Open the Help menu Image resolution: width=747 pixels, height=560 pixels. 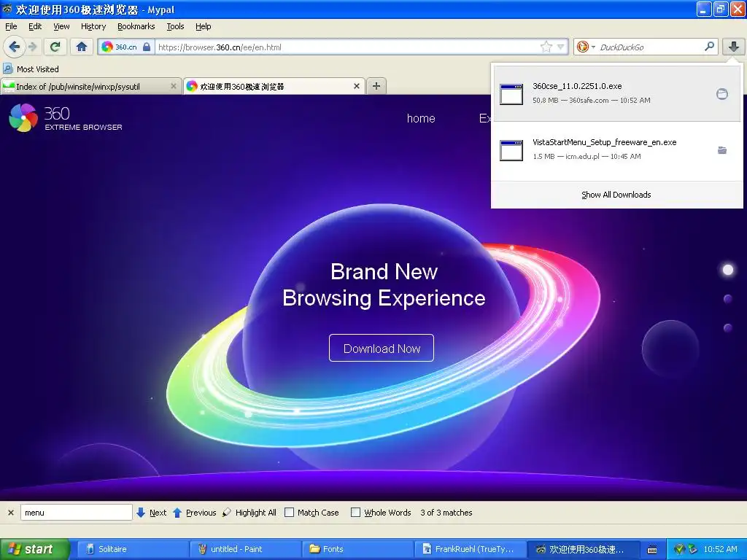click(x=204, y=26)
